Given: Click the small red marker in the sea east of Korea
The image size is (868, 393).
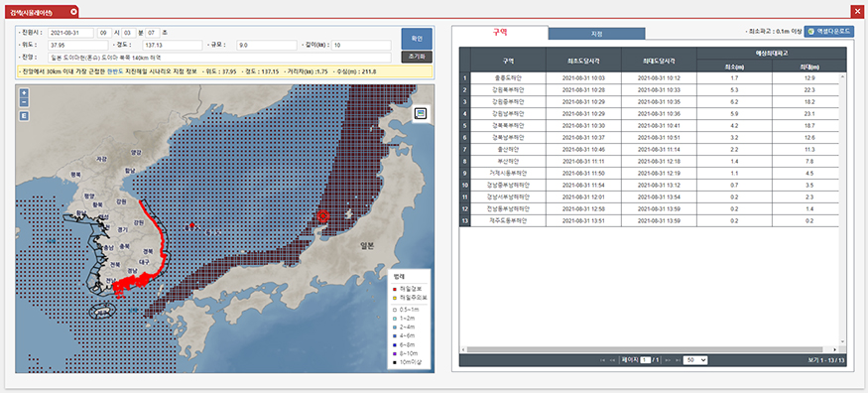Looking at the screenshot, I should point(191,225).
